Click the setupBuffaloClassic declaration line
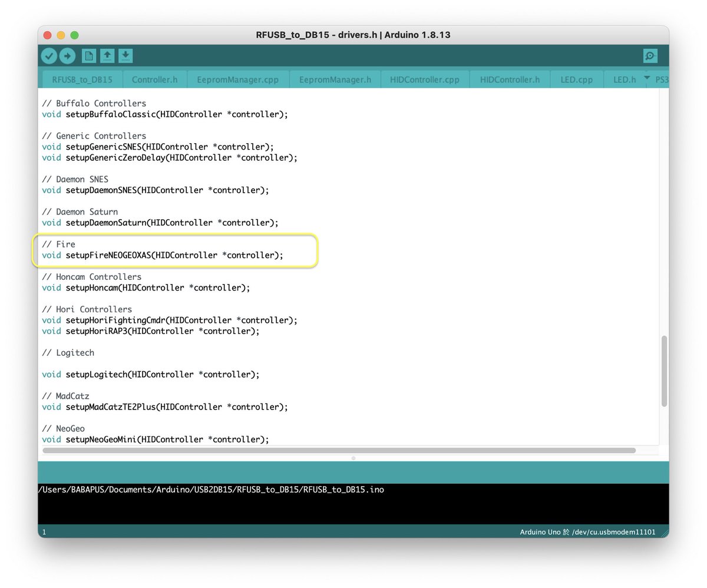 (x=165, y=114)
